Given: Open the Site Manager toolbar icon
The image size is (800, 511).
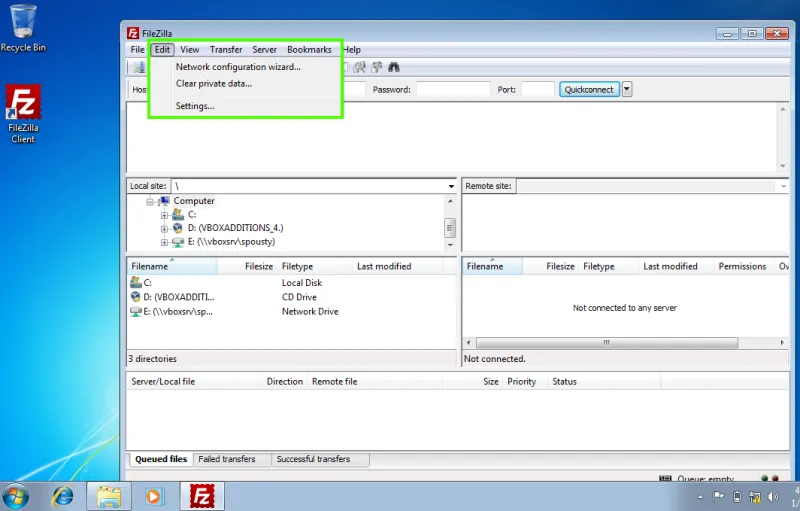Looking at the screenshot, I should pyautogui.click(x=139, y=67).
